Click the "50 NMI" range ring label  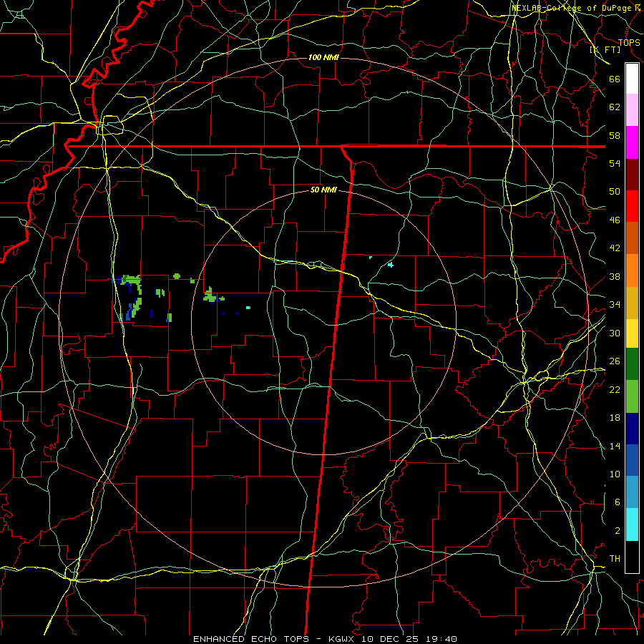point(323,190)
